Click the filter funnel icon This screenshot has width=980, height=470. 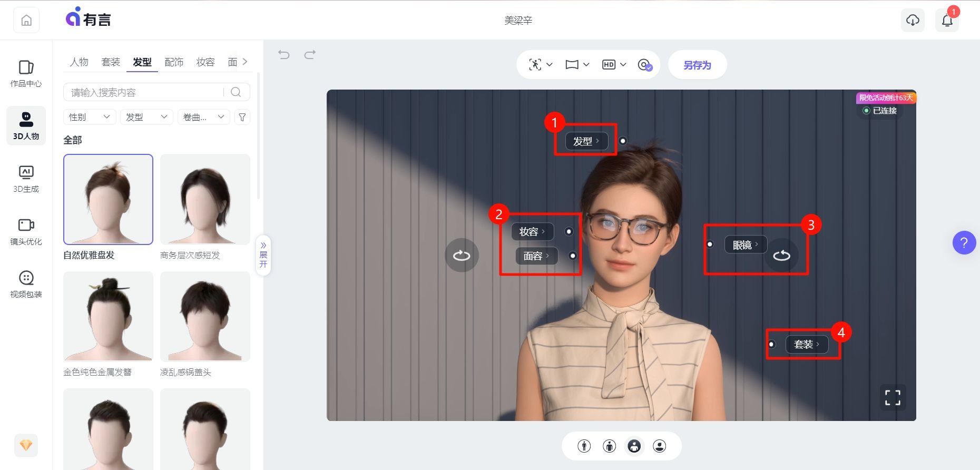coord(242,117)
